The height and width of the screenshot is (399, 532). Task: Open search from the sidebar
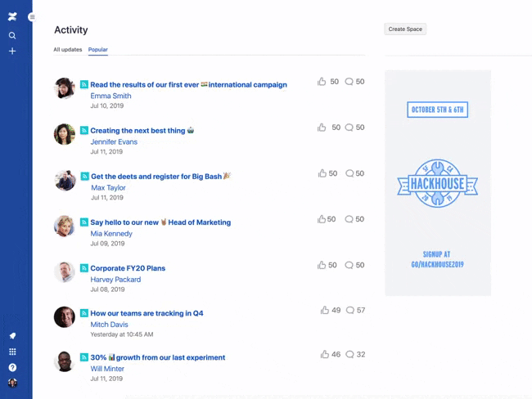pyautogui.click(x=12, y=35)
